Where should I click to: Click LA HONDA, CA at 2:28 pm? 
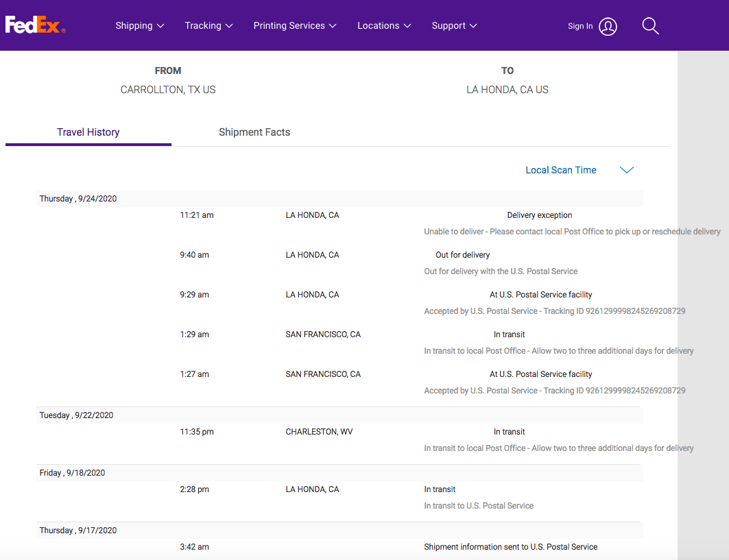point(313,489)
